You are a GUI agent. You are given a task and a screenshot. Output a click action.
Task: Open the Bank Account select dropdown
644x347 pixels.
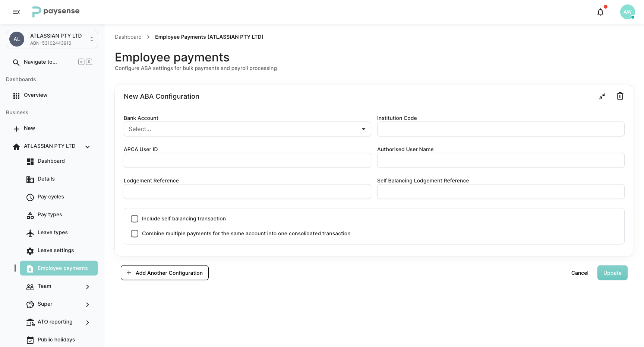click(247, 129)
